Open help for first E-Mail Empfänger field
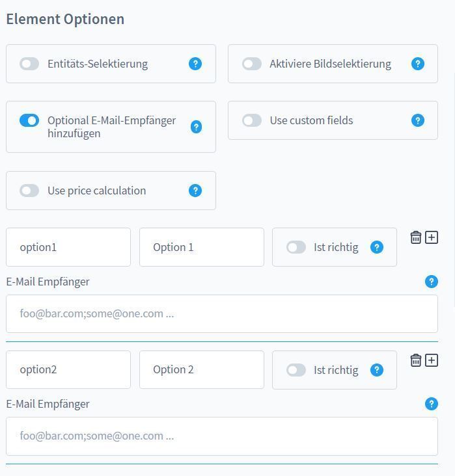Viewport: 455px width, 476px height. [432, 282]
